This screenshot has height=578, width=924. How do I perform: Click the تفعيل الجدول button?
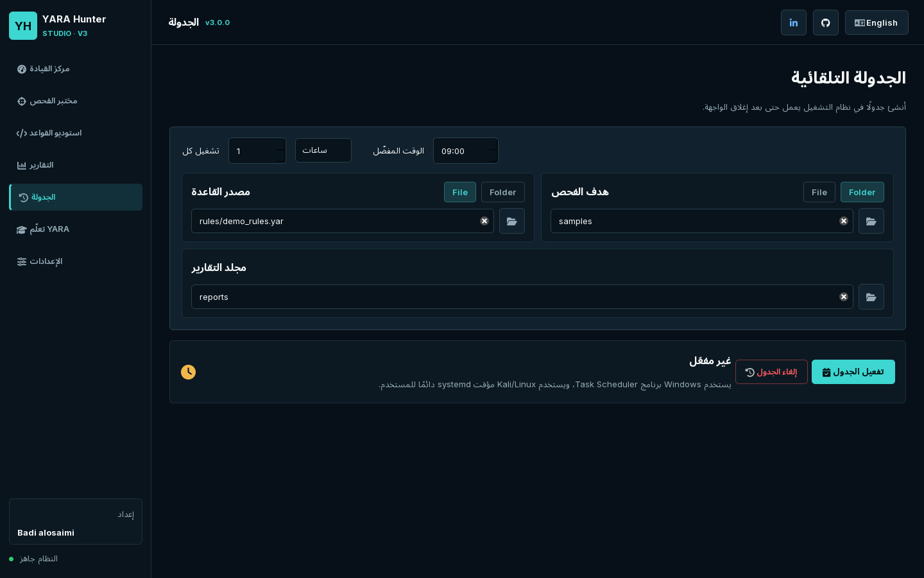(x=853, y=372)
